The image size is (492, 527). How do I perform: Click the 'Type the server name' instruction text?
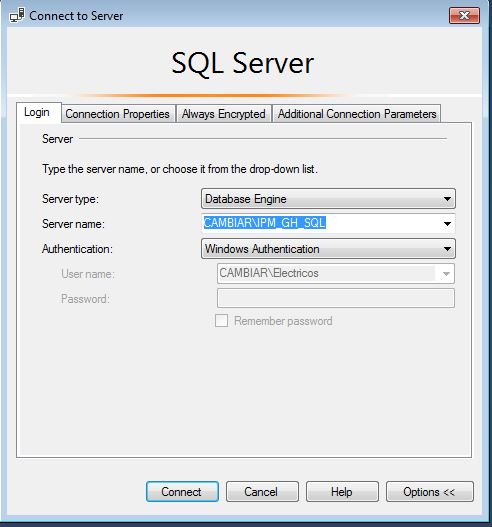pyautogui.click(x=180, y=169)
